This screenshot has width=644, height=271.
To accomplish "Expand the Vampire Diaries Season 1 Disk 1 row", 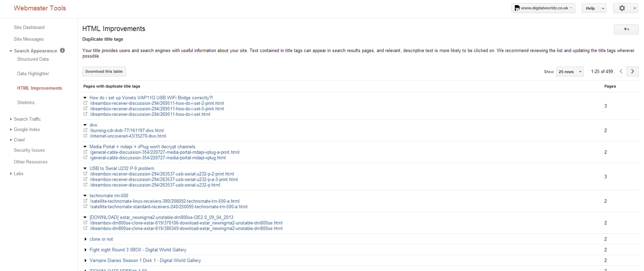I will tap(85, 260).
